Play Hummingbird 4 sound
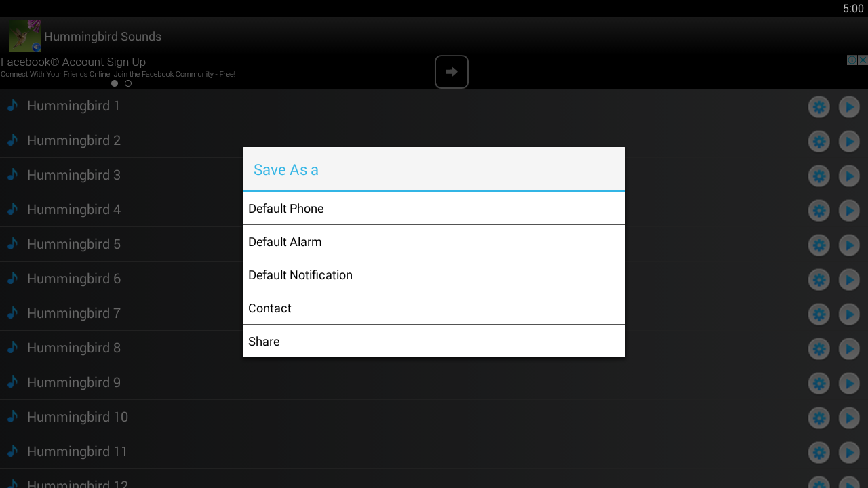Image resolution: width=868 pixels, height=488 pixels. click(x=849, y=210)
